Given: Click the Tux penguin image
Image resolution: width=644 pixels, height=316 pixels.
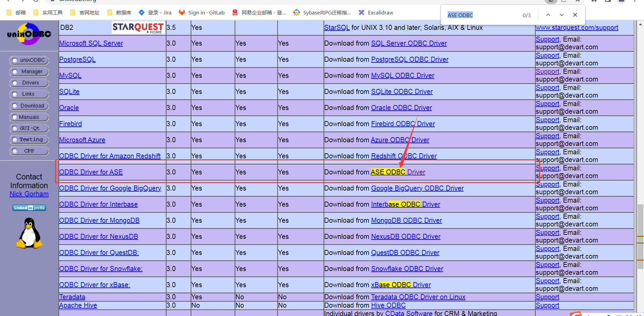Looking at the screenshot, I should 29,233.
